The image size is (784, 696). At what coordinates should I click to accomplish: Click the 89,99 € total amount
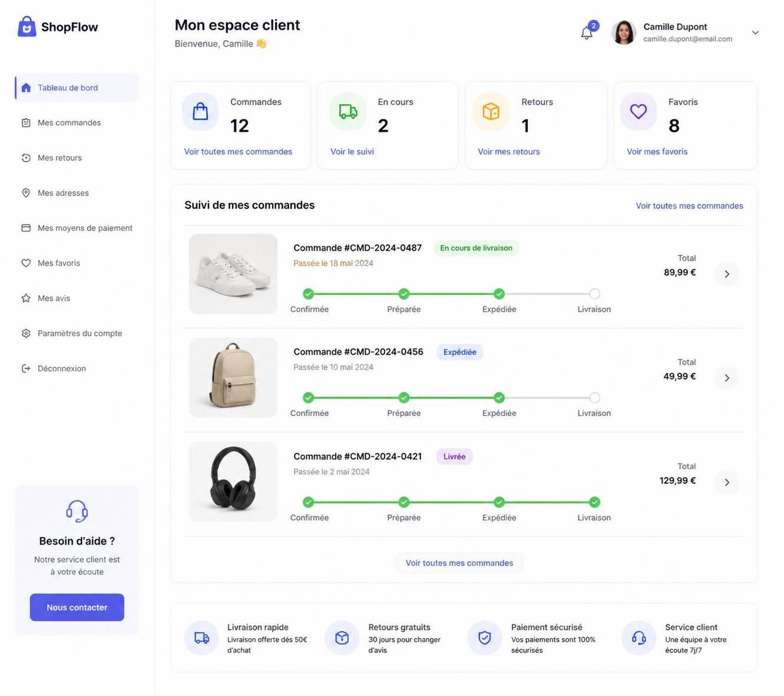click(680, 272)
